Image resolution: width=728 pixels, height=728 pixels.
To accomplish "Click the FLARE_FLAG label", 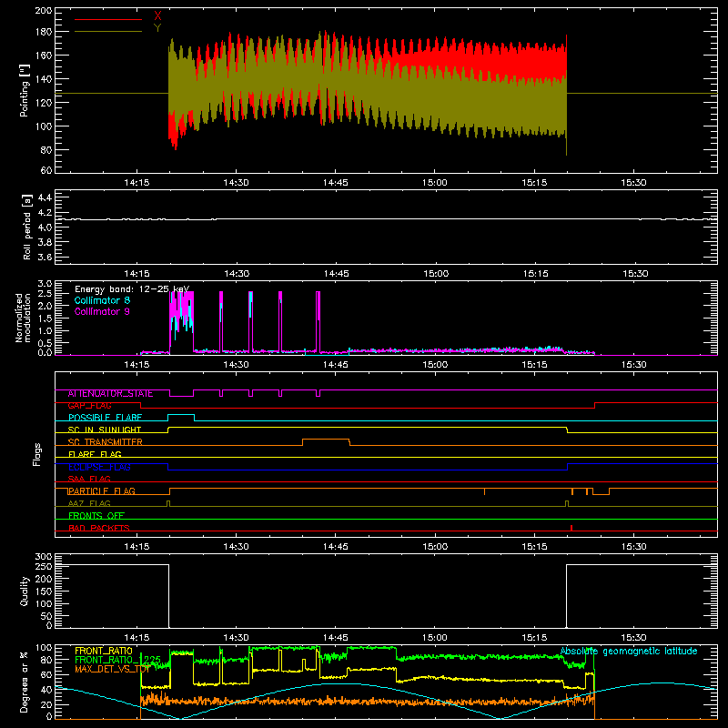I will click(x=95, y=454).
